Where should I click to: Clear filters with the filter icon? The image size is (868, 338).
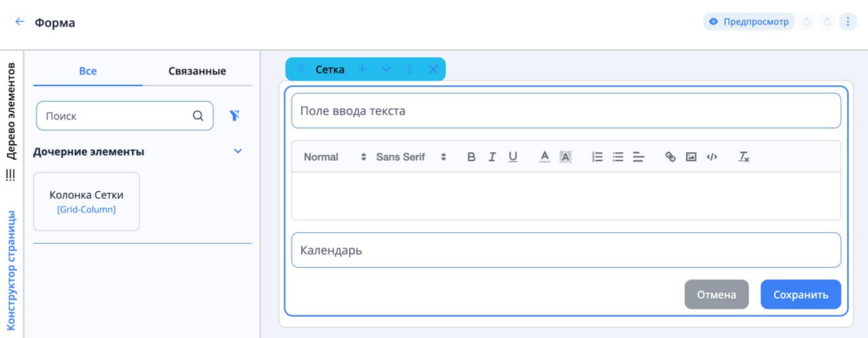234,116
